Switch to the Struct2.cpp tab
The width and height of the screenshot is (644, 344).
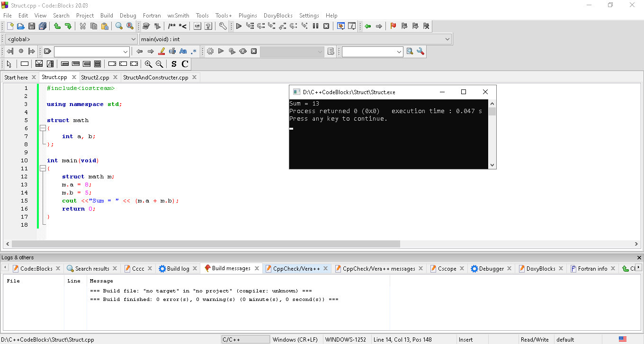coord(95,77)
